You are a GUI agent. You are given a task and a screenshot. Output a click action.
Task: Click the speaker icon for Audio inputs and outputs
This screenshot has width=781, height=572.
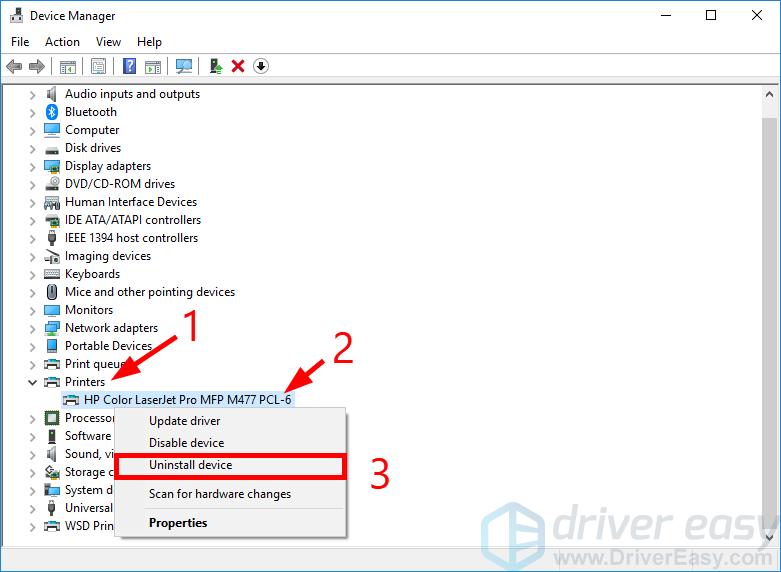pos(51,94)
